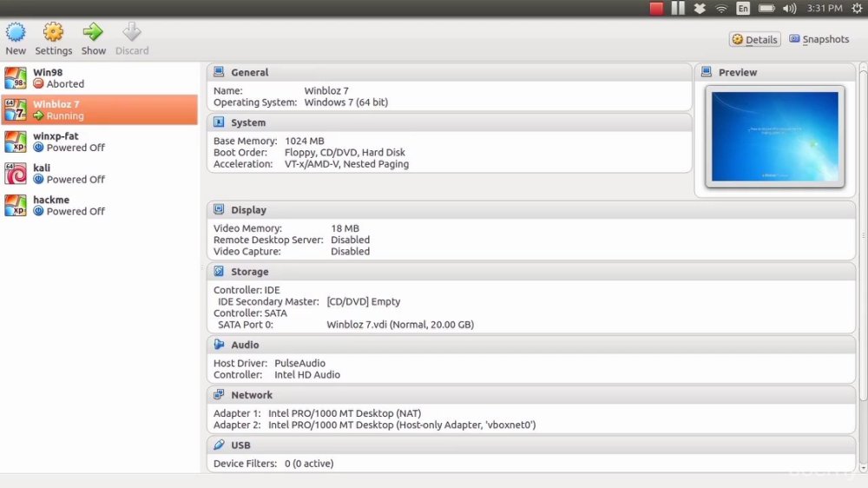Click the Intel HD Audio controller value
This screenshot has width=868, height=488.
click(307, 375)
